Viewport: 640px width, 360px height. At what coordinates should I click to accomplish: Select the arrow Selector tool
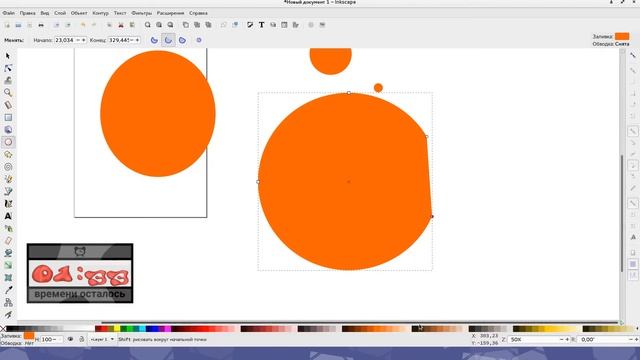click(8, 56)
